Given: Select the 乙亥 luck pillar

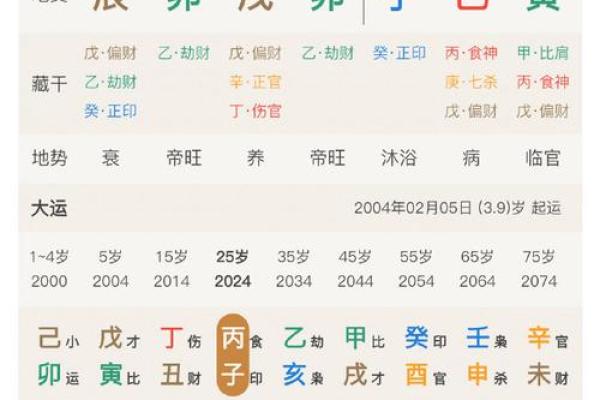Looking at the screenshot, I should tap(303, 357).
